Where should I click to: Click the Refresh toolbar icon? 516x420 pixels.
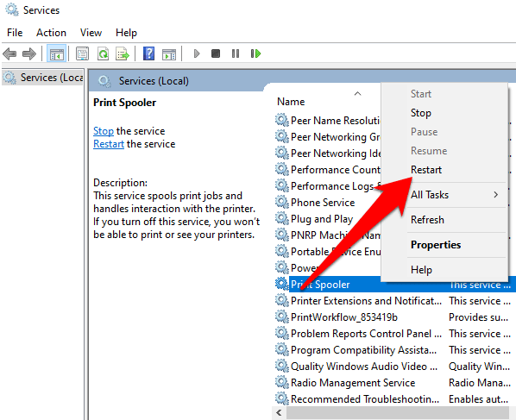pos(103,53)
